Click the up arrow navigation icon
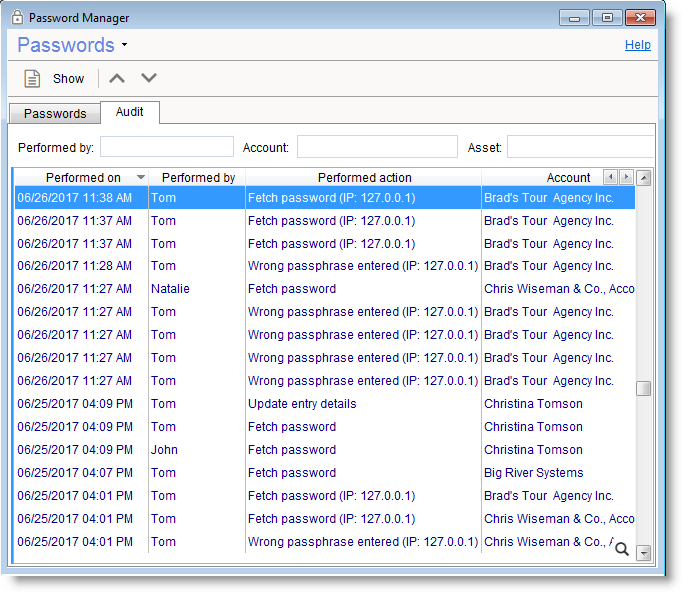This screenshot has width=682, height=592. tap(117, 78)
